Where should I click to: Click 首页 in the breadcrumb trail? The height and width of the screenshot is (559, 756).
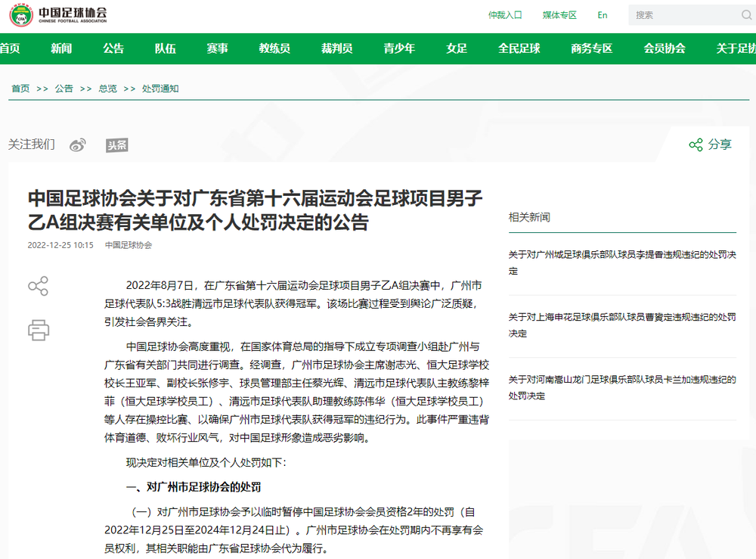[x=20, y=89]
